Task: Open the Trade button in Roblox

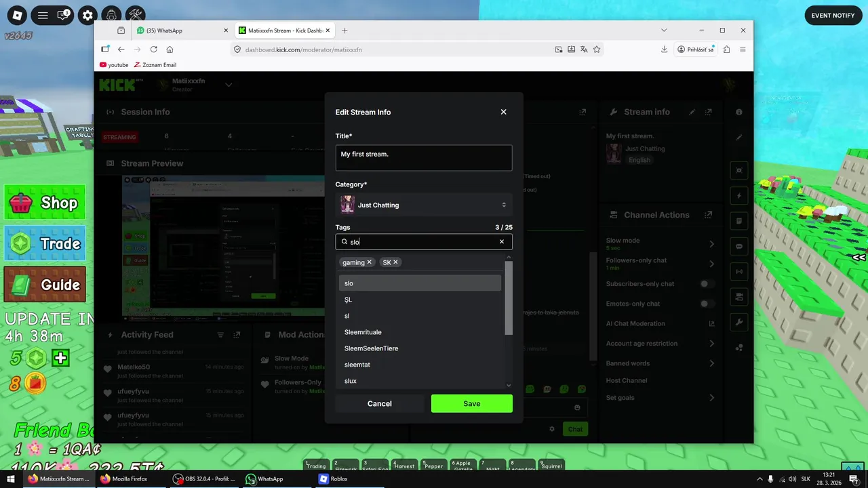Action: point(45,243)
